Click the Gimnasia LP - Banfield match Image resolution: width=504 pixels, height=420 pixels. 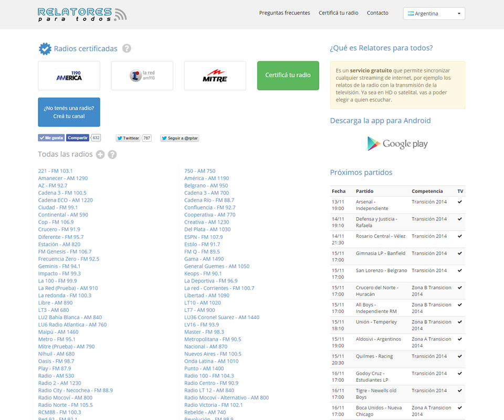[x=381, y=253]
